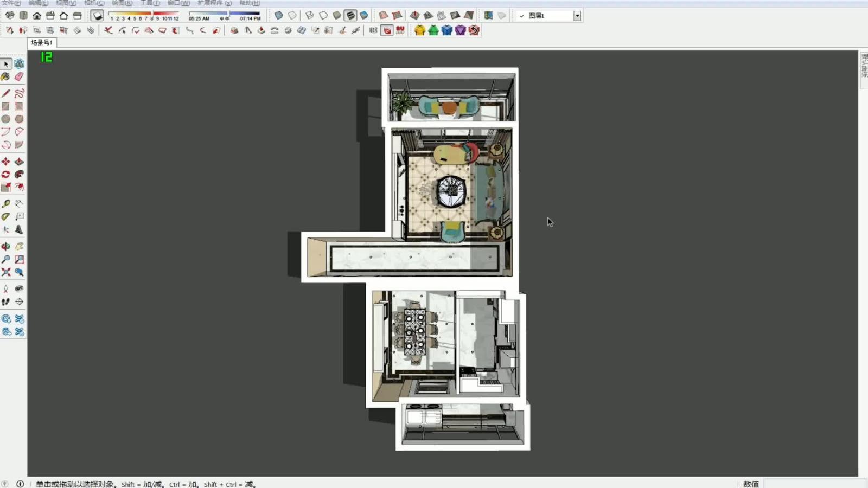Screen dimensions: 868x488
Task: Choose the Line pencil tool
Action: click(6, 93)
